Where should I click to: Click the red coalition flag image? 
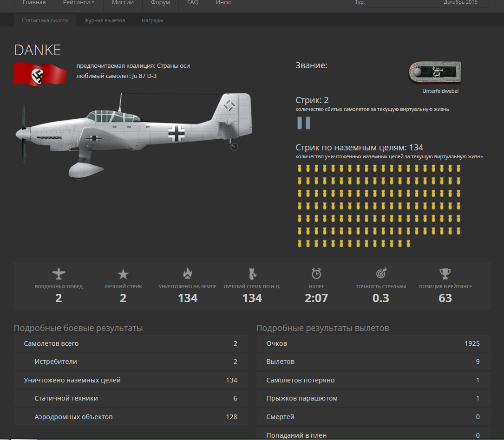(x=40, y=74)
